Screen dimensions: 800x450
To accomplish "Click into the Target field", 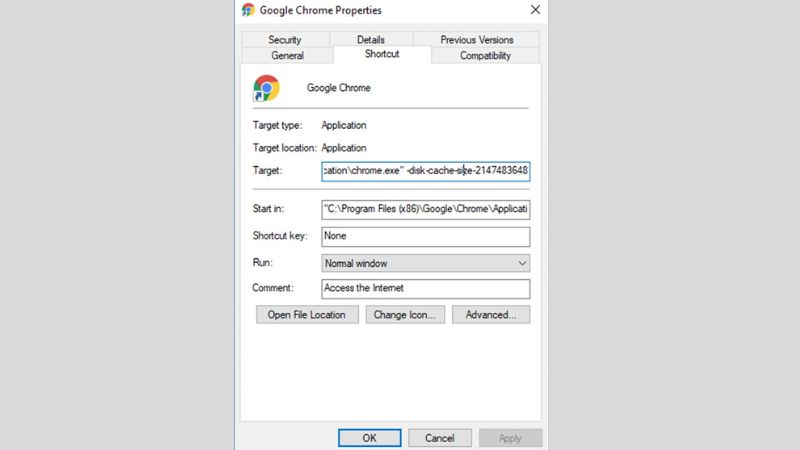I will 426,171.
